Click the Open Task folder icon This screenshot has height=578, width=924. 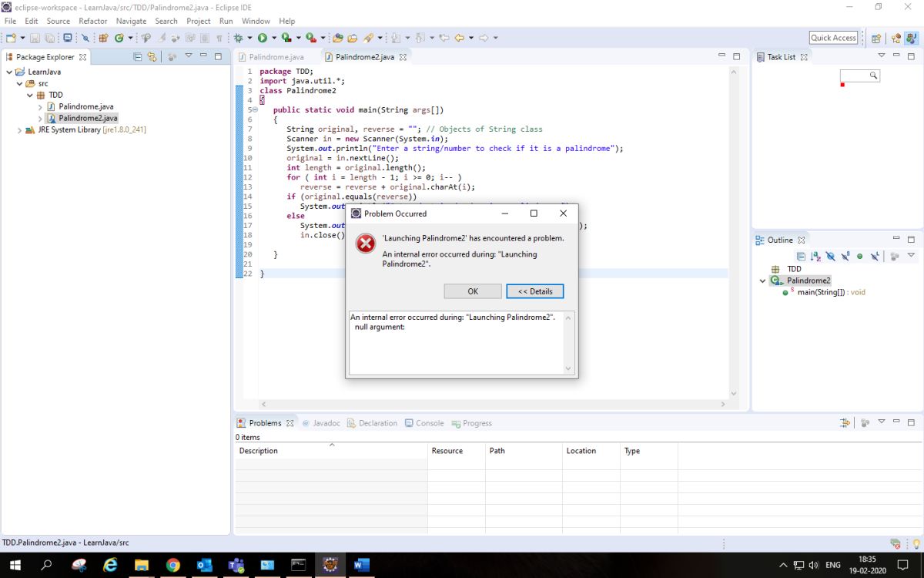[x=352, y=38]
